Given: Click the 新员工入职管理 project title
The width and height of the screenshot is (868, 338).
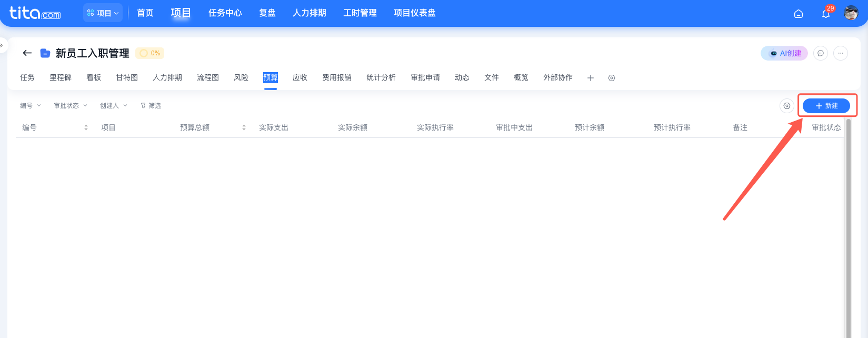Looking at the screenshot, I should coord(93,53).
